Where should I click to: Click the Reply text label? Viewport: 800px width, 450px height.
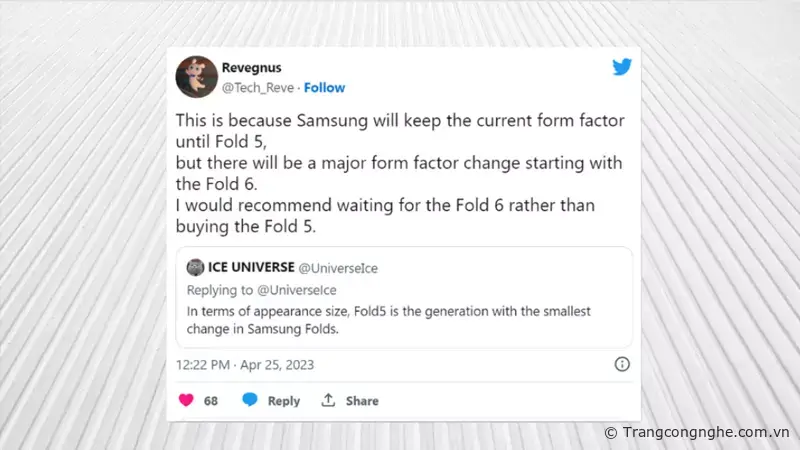tap(283, 400)
